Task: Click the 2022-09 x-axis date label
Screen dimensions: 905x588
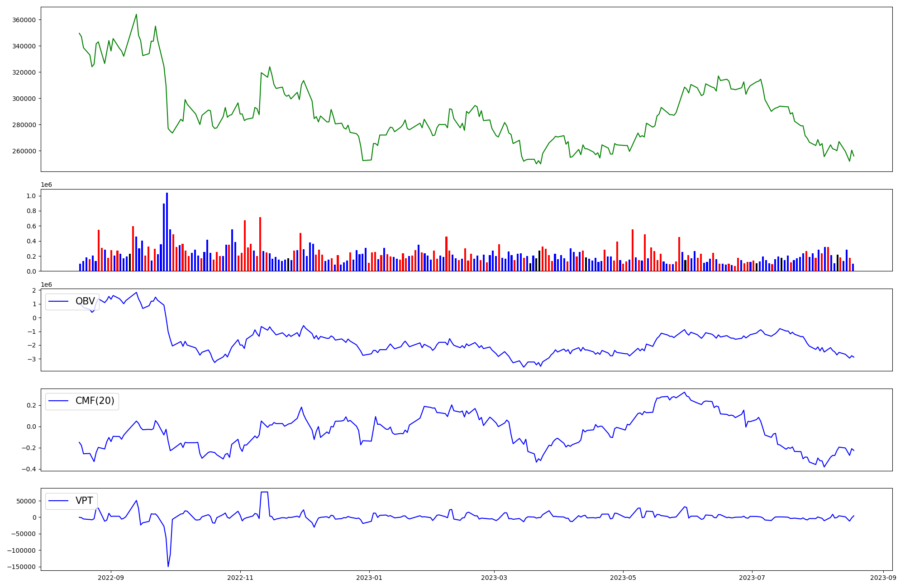Action: tap(111, 578)
